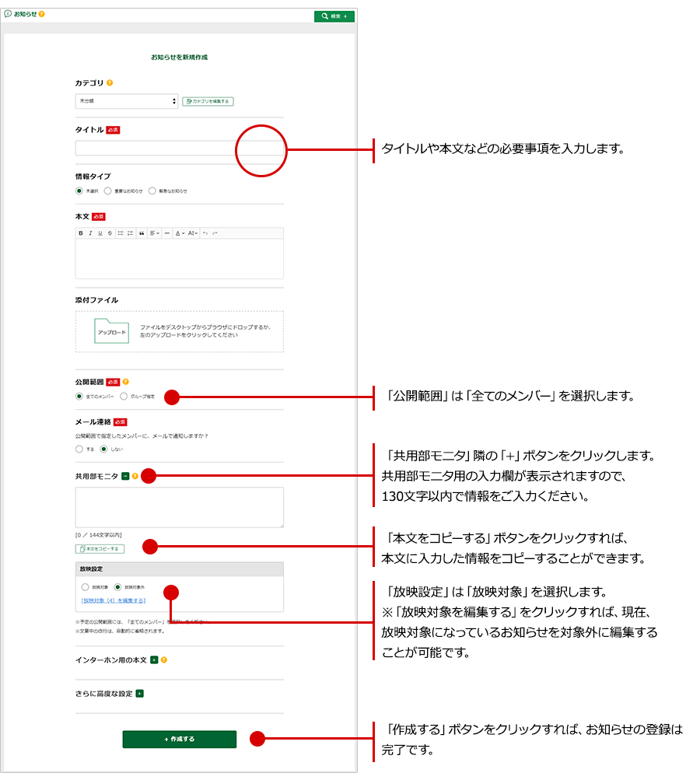Click the undo arrow in the editor toolbar
Image resolution: width=700 pixels, height=780 pixels.
click(x=205, y=233)
